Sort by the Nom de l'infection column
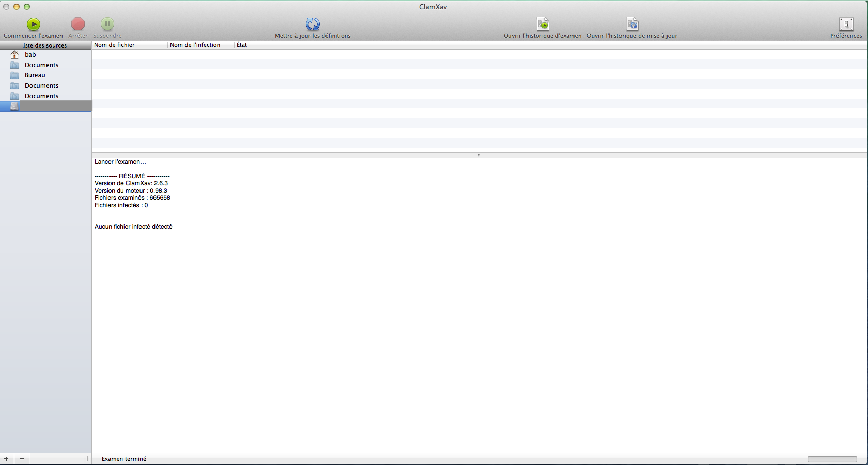This screenshot has height=465, width=868. 202,45
